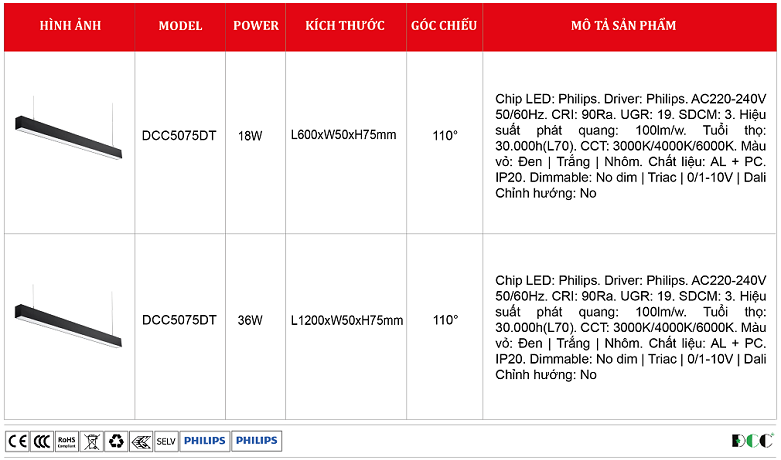
Task: Click the GÓC CHIẾU column header
Action: click(x=444, y=25)
